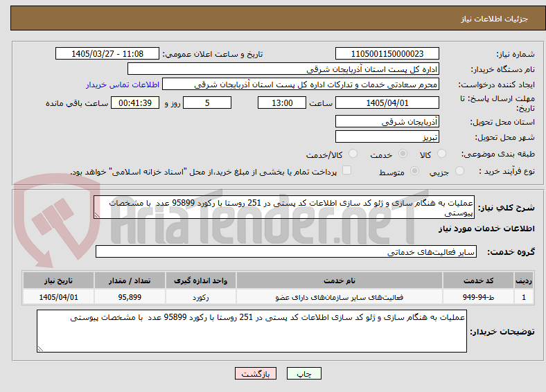This screenshot has width=546, height=392.
Task: Select the متوسط purchase type radio
Action: click(414, 170)
